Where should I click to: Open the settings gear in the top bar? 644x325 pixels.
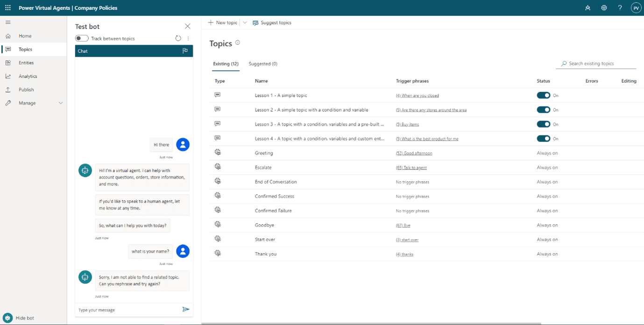[x=604, y=7]
